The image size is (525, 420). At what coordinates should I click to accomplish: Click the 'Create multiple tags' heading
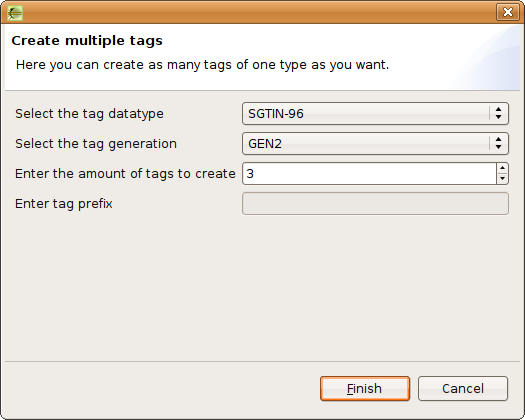pyautogui.click(x=87, y=41)
